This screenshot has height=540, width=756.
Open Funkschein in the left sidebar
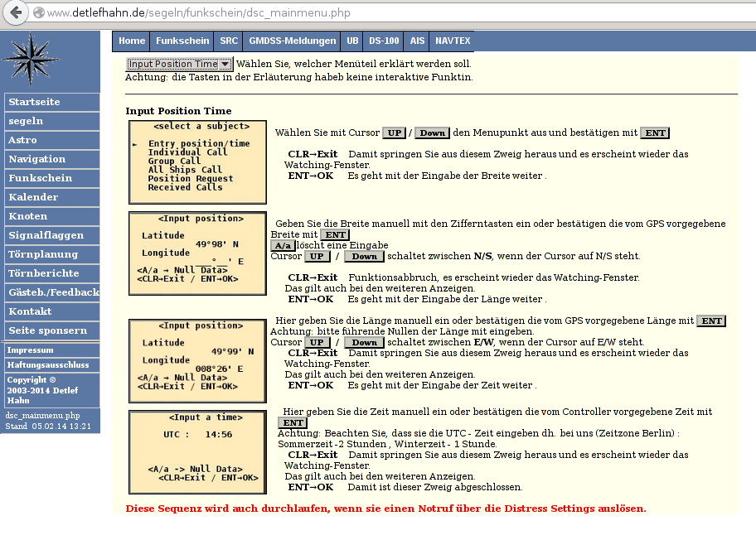(x=52, y=178)
